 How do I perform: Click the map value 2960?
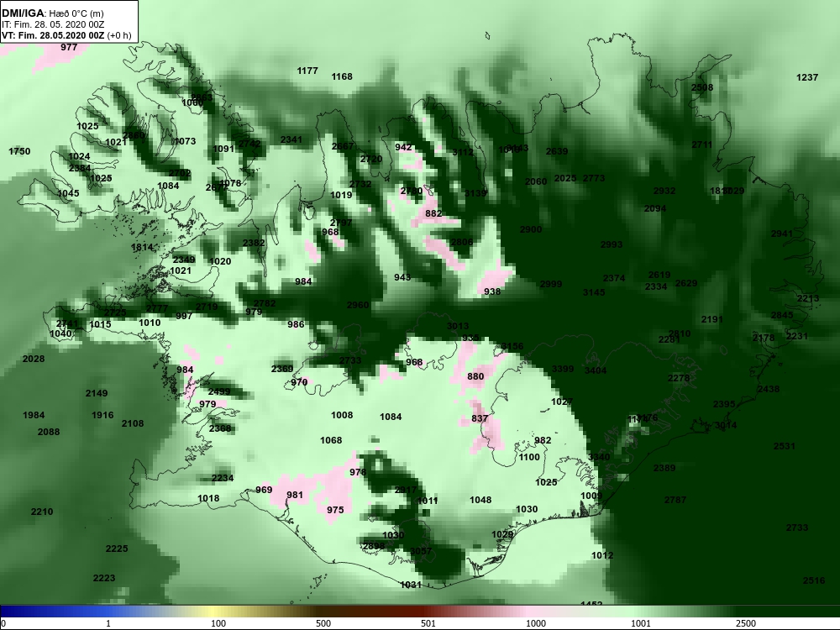tap(358, 306)
